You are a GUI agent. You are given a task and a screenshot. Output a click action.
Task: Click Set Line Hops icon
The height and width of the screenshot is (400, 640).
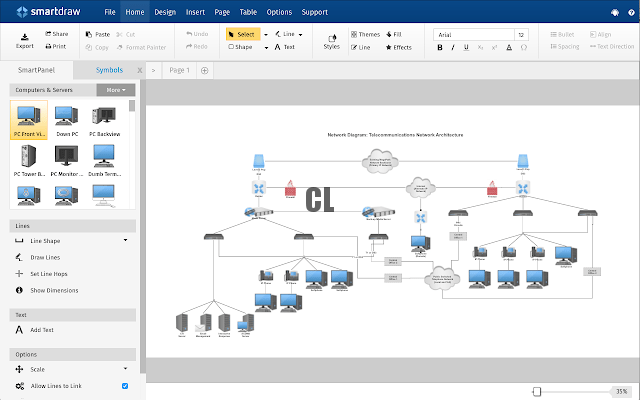(x=20, y=273)
